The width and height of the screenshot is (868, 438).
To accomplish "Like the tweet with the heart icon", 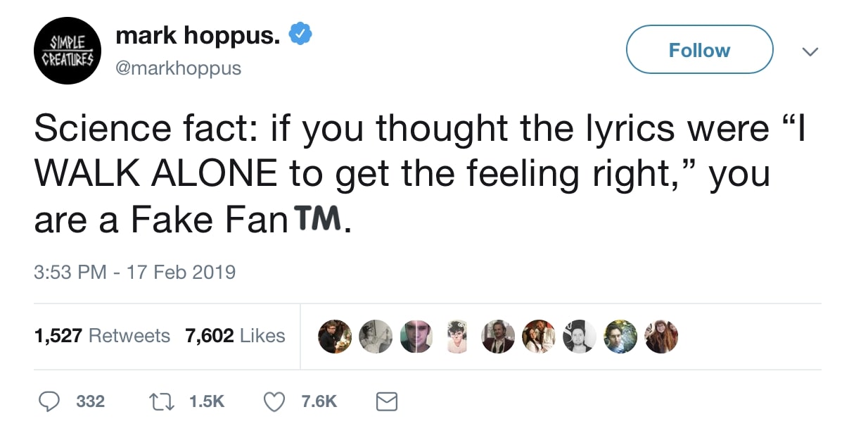I will pos(273,401).
